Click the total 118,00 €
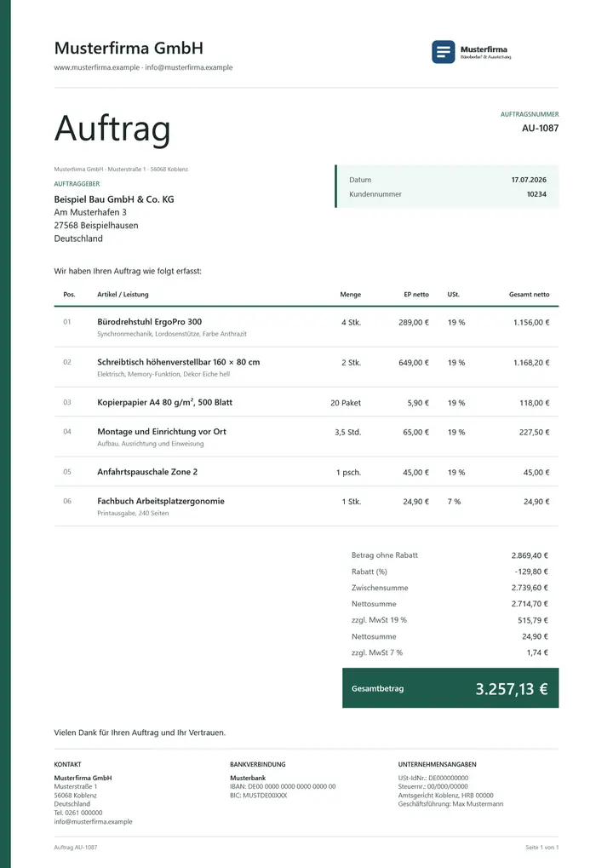 (x=535, y=403)
